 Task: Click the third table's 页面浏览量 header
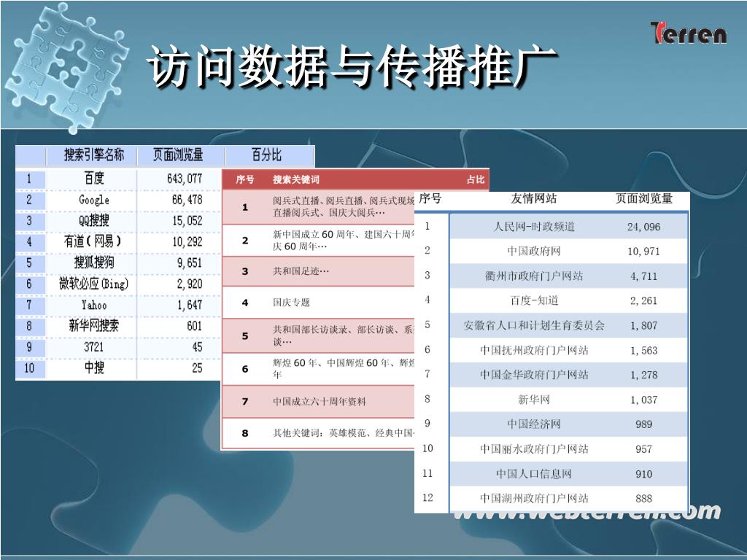(x=643, y=198)
